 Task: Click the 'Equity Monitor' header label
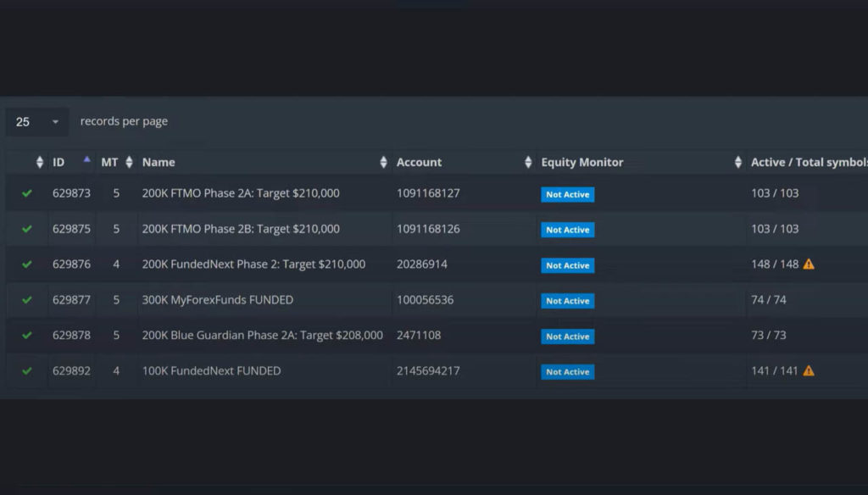(x=581, y=162)
